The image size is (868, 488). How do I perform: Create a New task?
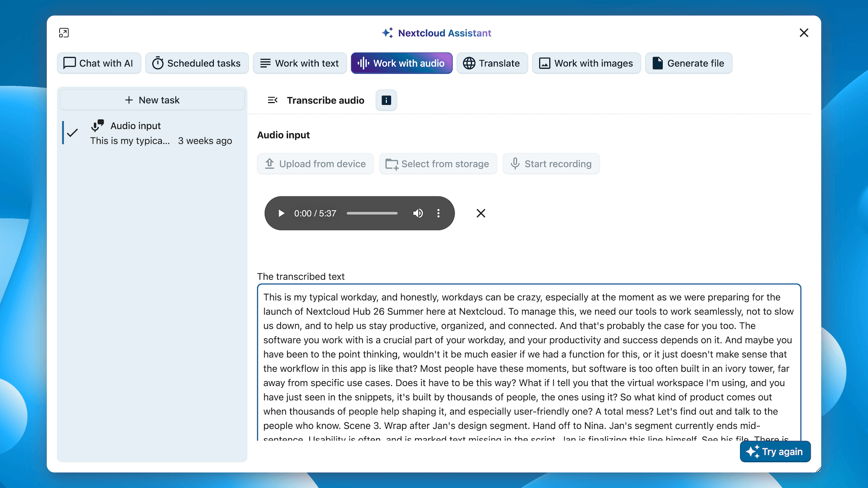[152, 100]
